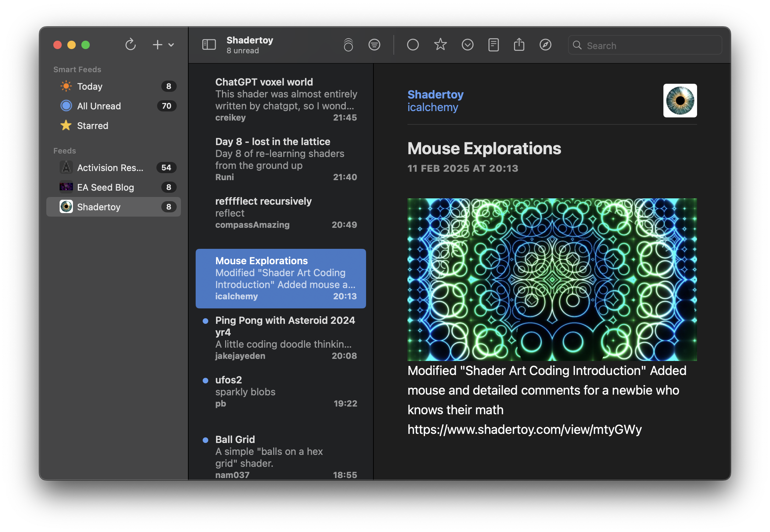Toggle read filter icon in toolbar
Screen dimensions: 770x532
click(374, 45)
